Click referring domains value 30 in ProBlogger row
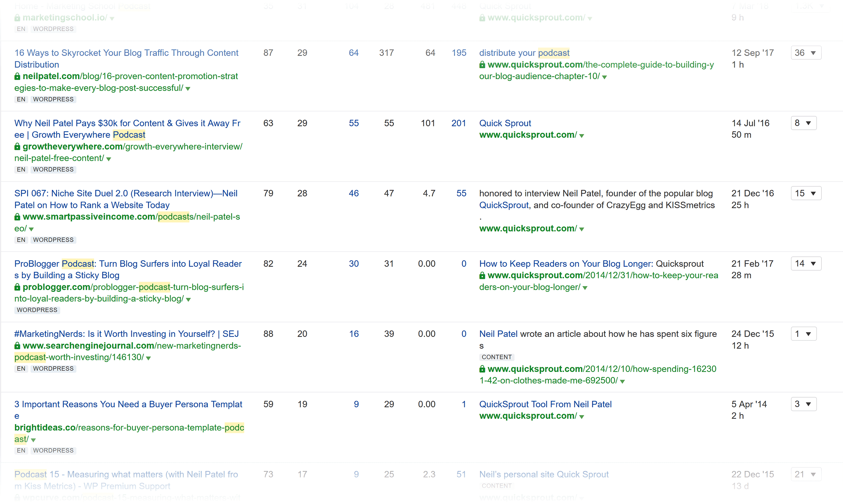The image size is (843, 504). (354, 263)
